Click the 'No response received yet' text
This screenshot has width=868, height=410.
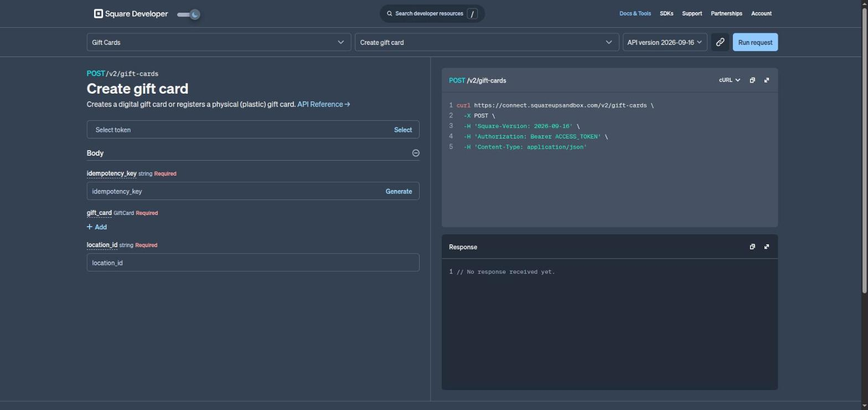click(x=505, y=272)
